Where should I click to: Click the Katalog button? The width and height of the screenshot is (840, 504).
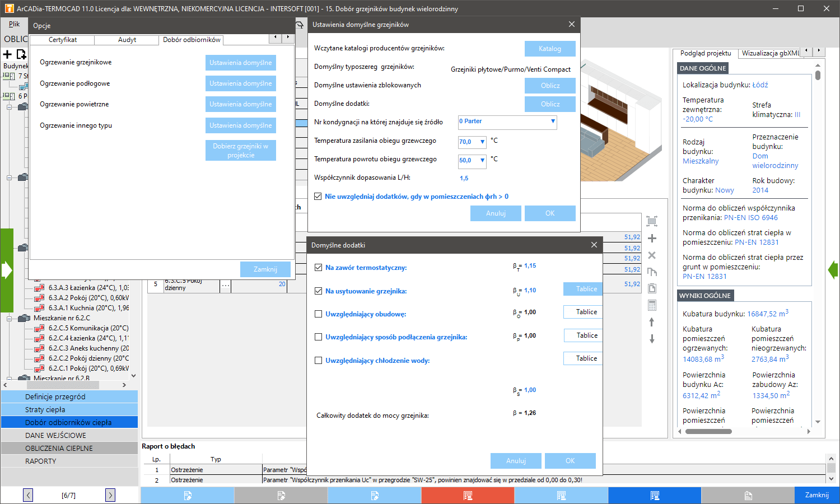pyautogui.click(x=550, y=49)
